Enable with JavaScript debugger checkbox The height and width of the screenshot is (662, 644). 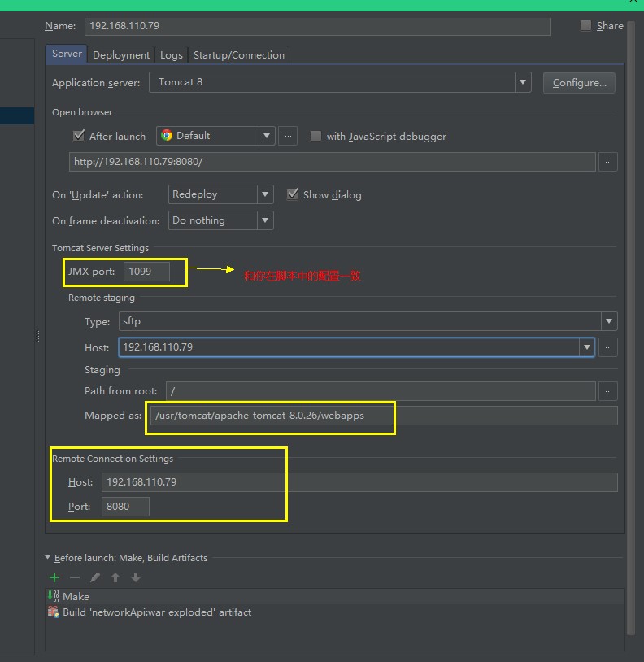click(x=315, y=136)
